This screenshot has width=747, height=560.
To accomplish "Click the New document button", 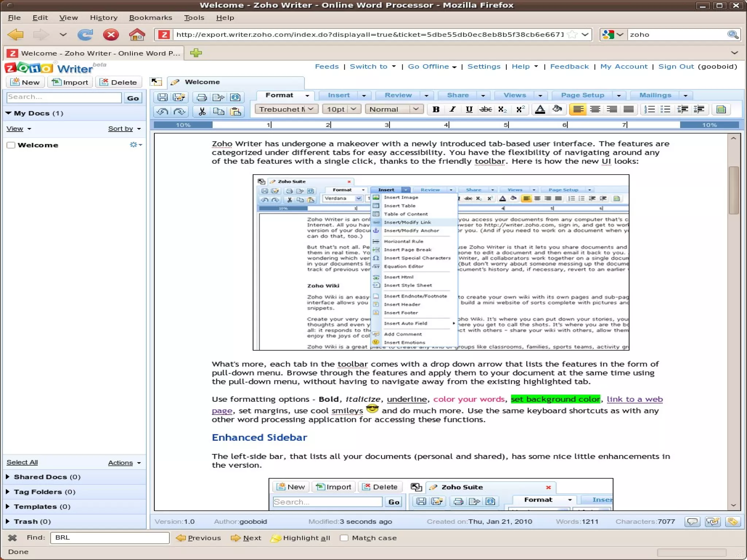I will [26, 82].
